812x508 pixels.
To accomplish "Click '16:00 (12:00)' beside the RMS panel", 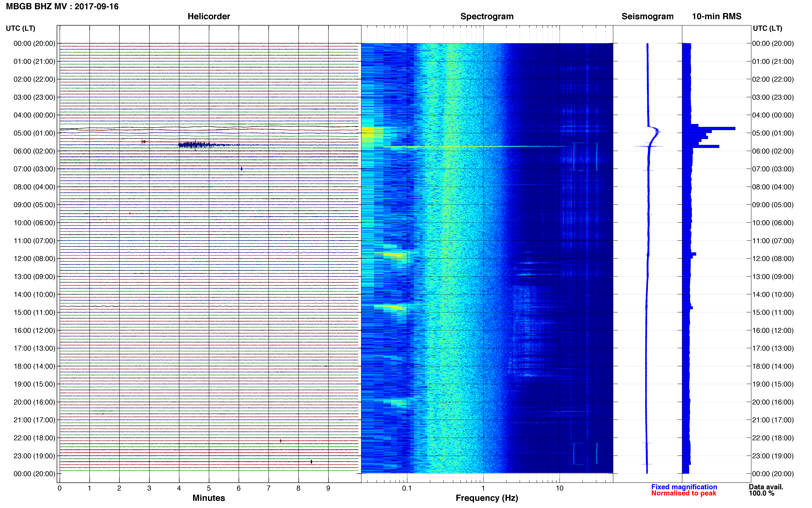I will (x=773, y=330).
